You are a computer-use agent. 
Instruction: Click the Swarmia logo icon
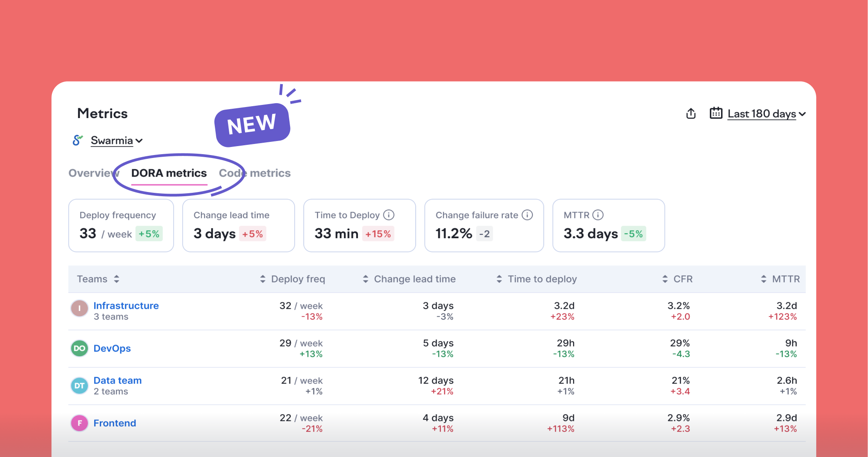point(77,140)
